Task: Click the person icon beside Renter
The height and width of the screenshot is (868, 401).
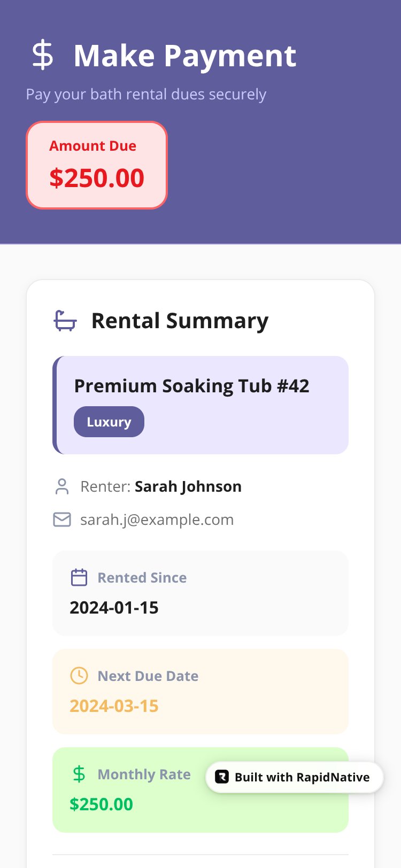Action: pyautogui.click(x=62, y=486)
